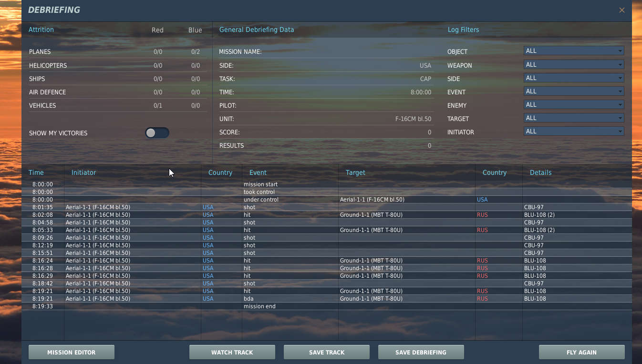The height and width of the screenshot is (364, 642).
Task: Open the SIDE filter dropdown
Action: point(574,78)
